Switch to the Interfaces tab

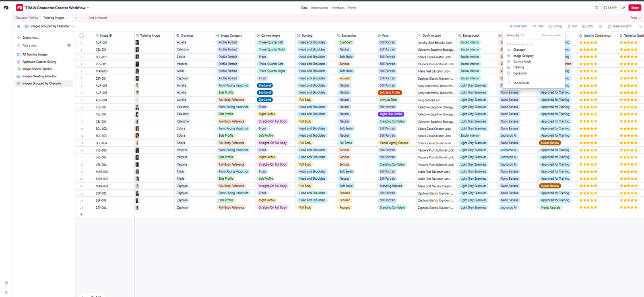click(338, 8)
